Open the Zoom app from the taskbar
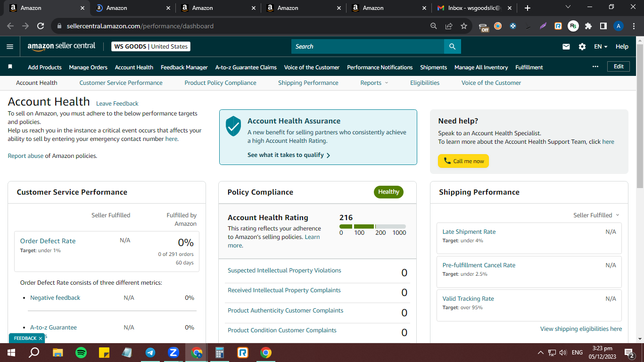 [x=173, y=352]
